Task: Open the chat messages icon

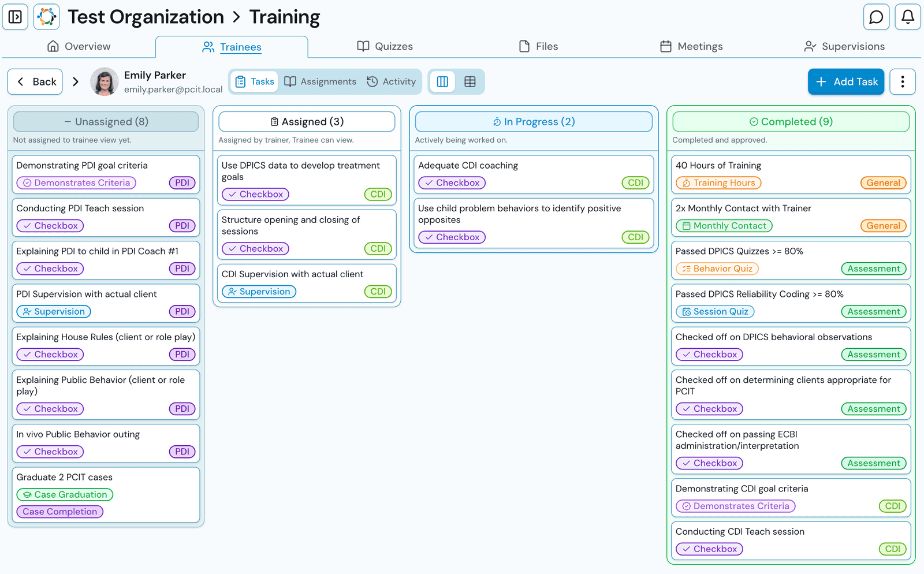Action: 876,17
